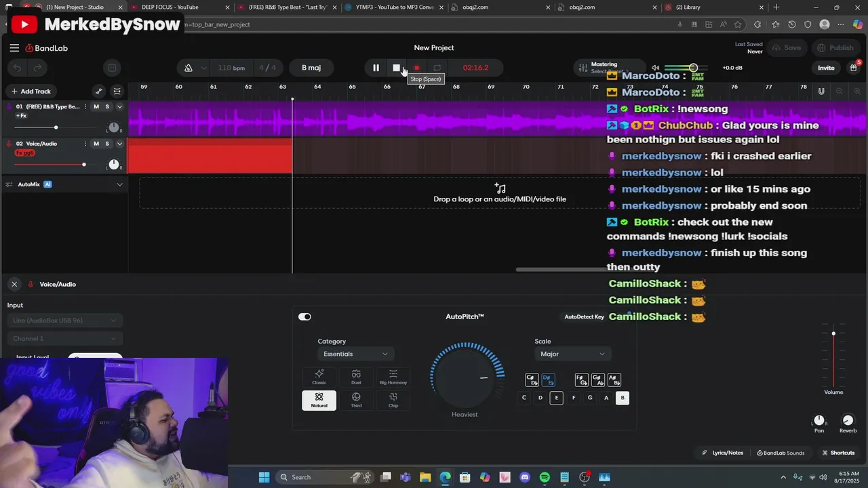Click the 110 bpm tempo field
Screen dimensions: 868x488
(x=231, y=68)
